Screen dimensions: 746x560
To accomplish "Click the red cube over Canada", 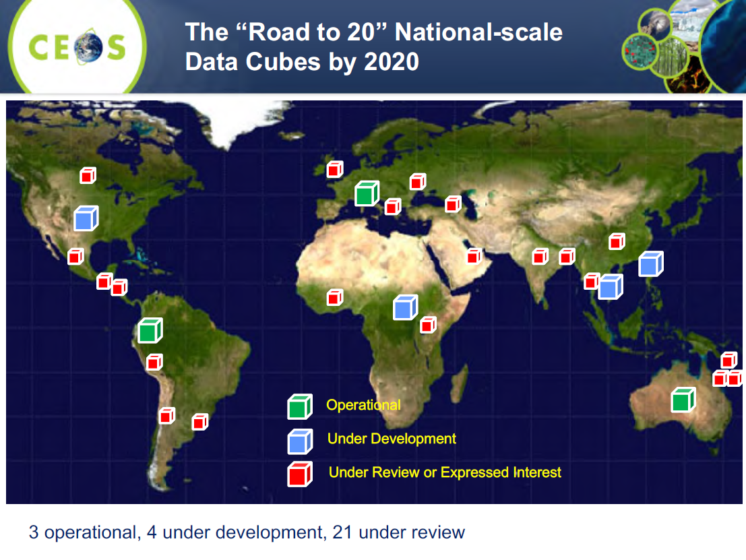I will point(88,175).
